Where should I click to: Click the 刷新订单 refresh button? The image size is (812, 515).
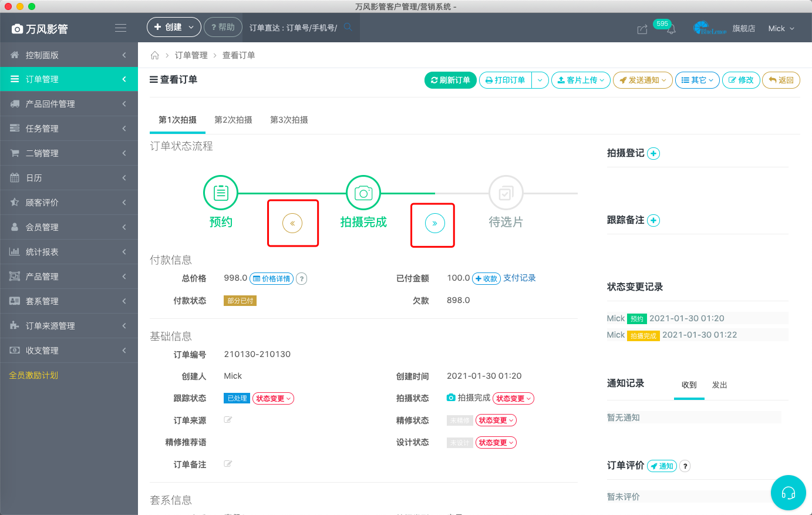click(x=450, y=80)
